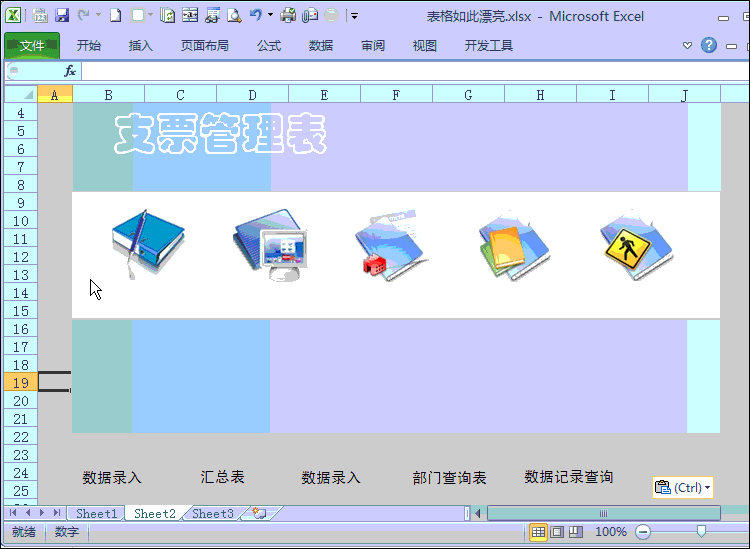Click the 100% zoom level
750x549 pixels.
coord(611,532)
